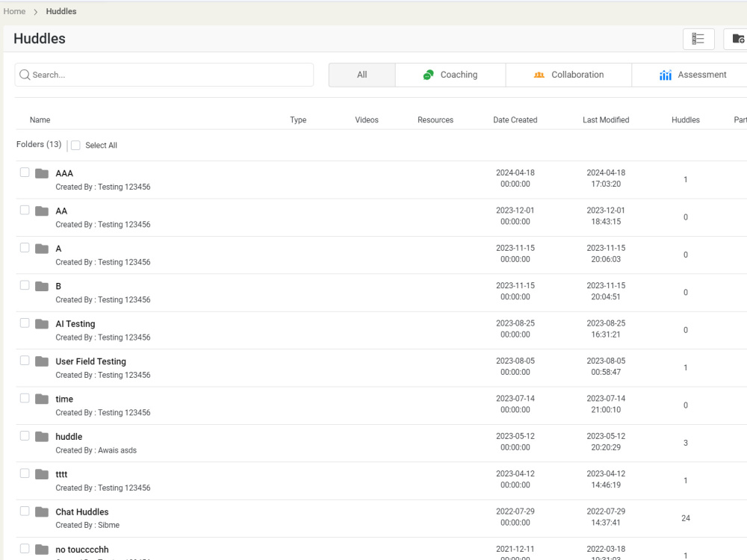Viewport: 747px width, 560px height.
Task: Open the AAA folder name
Action: click(64, 173)
